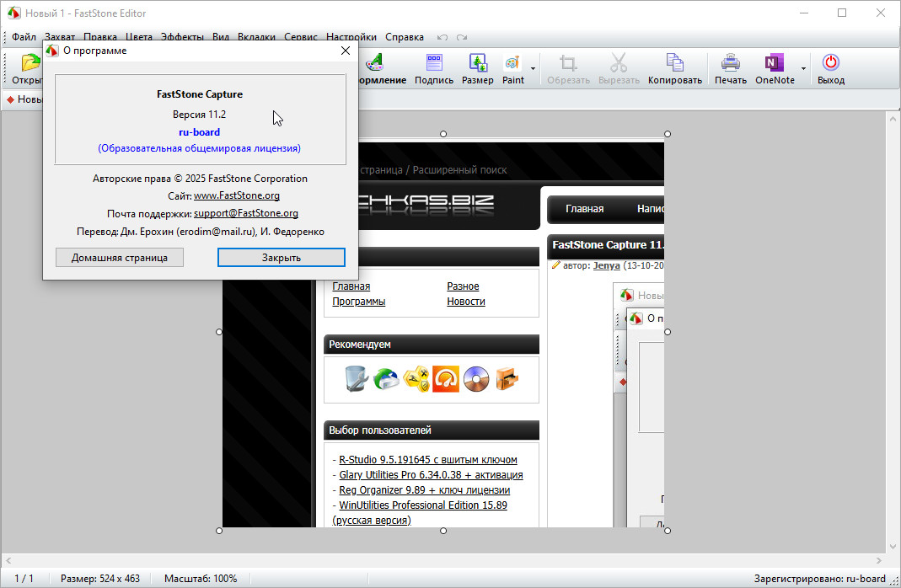Viewport: 901px width, 588px height.
Task: Close the О программе dialog with X
Action: point(345,51)
